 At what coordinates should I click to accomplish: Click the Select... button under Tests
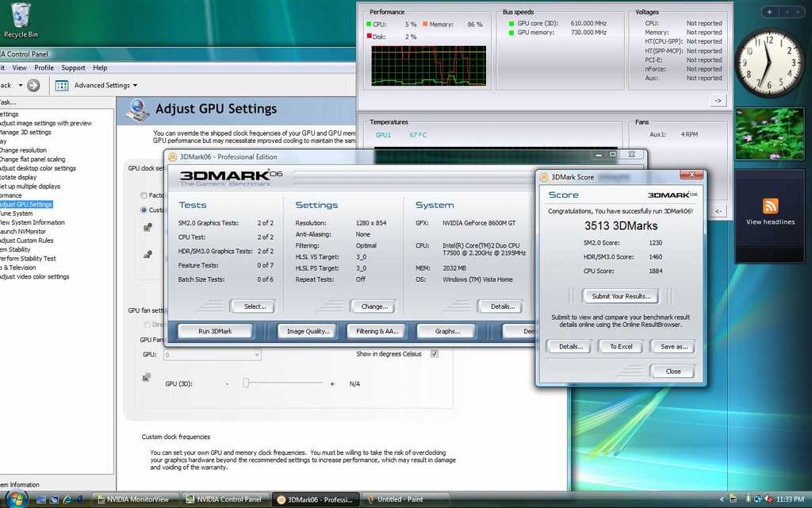pos(253,306)
